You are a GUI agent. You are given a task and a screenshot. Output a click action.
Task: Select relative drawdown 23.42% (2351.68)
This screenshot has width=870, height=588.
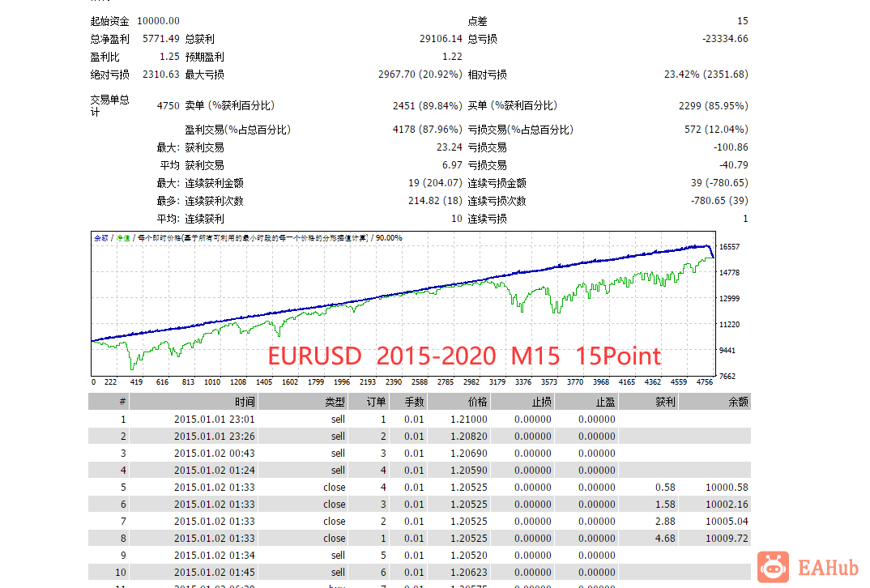(x=706, y=75)
